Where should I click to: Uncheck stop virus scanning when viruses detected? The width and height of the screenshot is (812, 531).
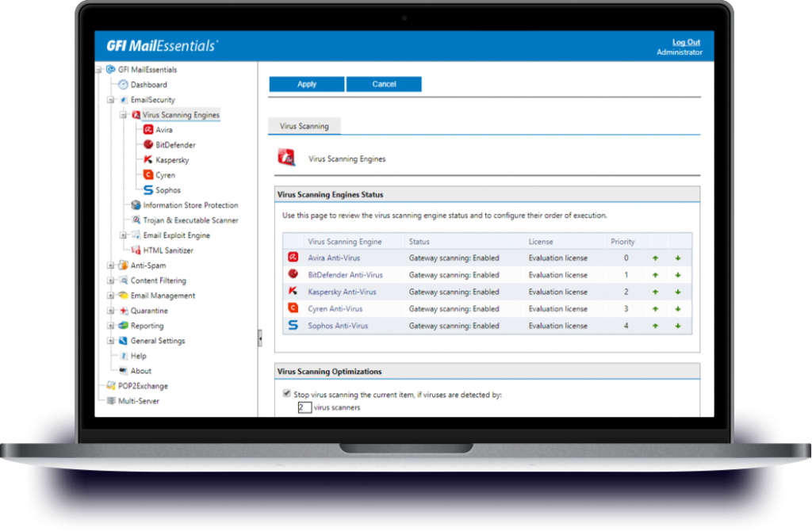(x=286, y=392)
